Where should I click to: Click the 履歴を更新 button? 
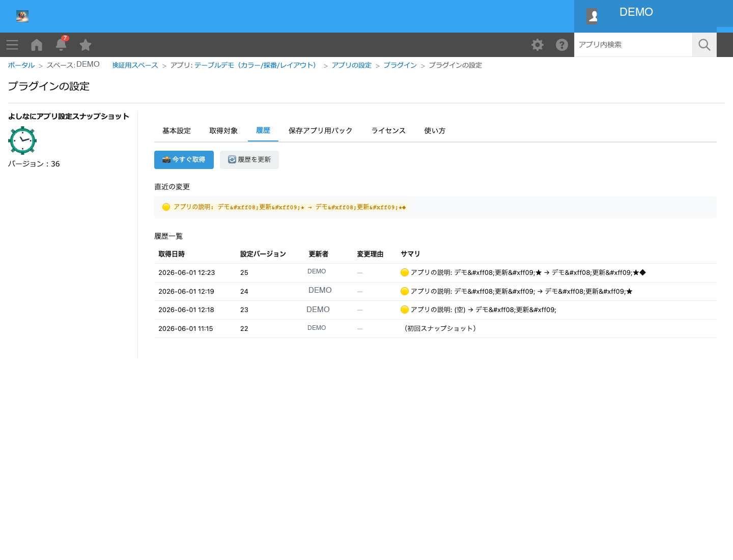(x=249, y=160)
